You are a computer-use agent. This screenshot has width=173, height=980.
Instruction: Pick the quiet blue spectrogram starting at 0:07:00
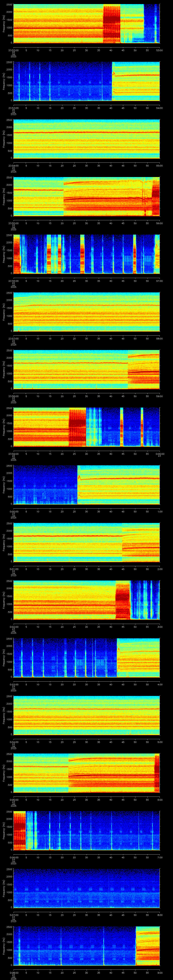click(x=87, y=888)
